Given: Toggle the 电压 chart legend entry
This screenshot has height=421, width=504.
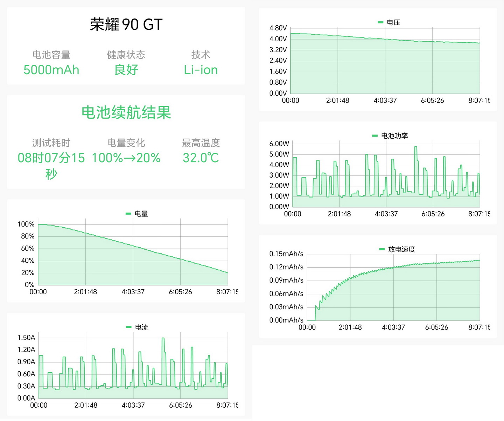Looking at the screenshot, I should tap(389, 22).
